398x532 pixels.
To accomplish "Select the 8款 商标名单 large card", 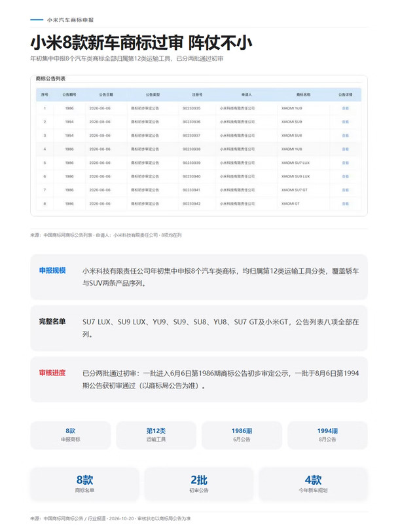I will click(x=84, y=484).
